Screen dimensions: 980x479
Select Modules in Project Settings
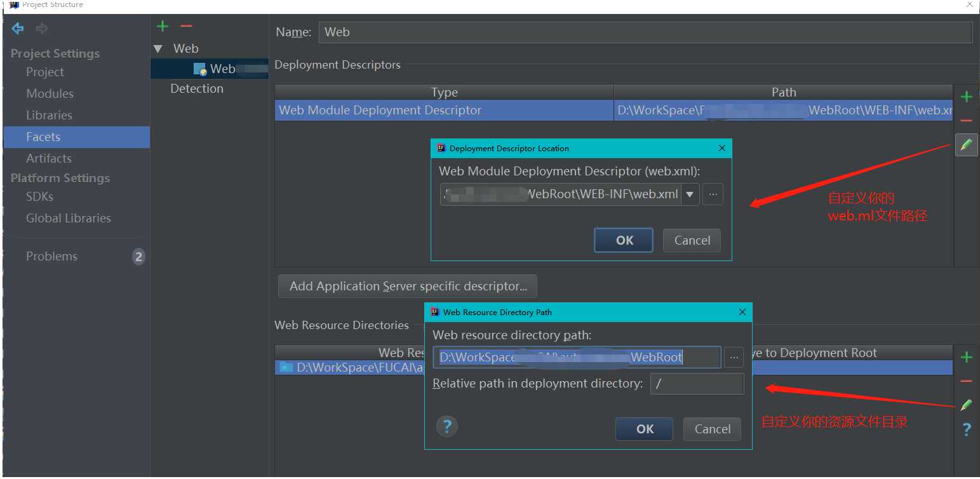coord(50,93)
